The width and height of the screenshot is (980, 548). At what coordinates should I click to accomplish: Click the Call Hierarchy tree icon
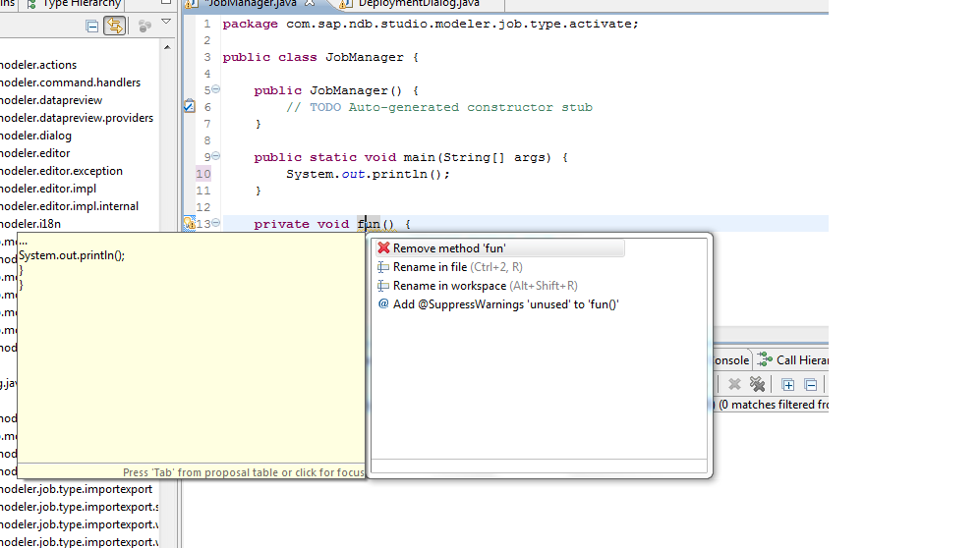click(x=765, y=359)
